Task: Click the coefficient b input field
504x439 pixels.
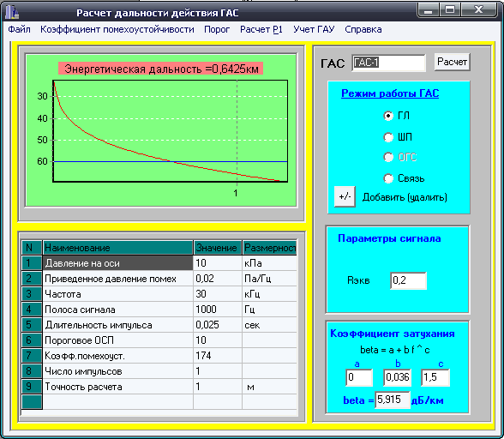Action: pos(398,377)
